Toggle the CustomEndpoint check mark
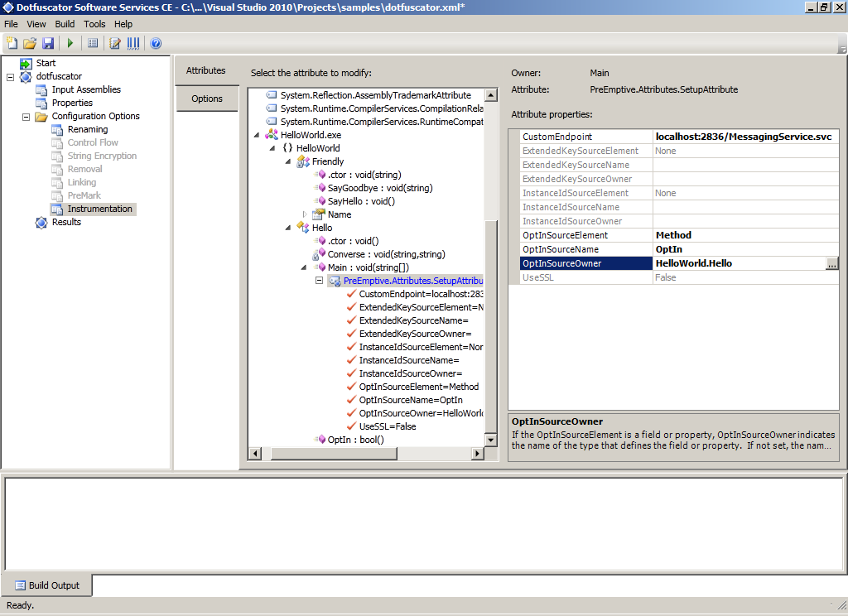The height and width of the screenshot is (616, 848). [x=351, y=294]
